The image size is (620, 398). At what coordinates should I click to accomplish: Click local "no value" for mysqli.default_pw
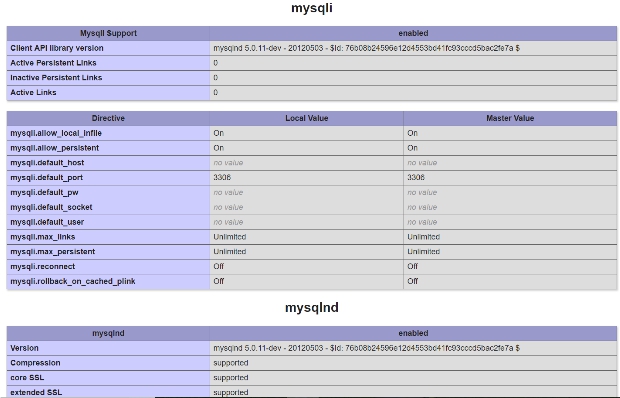pyautogui.click(x=228, y=192)
